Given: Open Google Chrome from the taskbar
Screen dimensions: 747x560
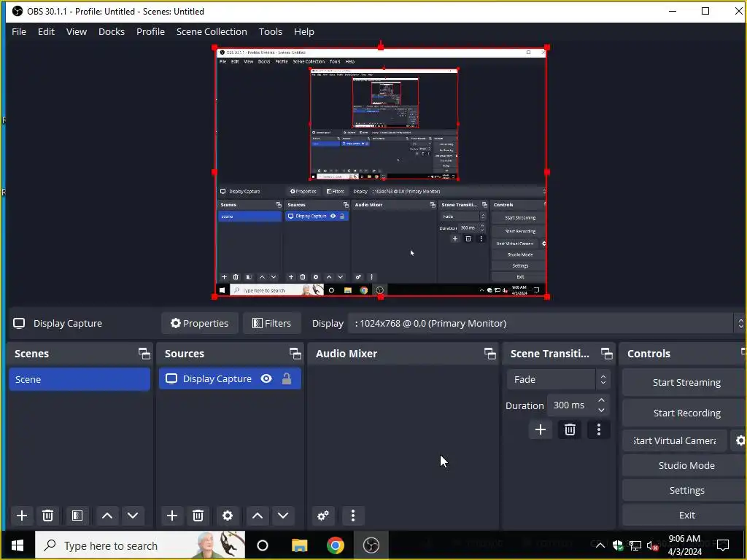Looking at the screenshot, I should point(336,545).
